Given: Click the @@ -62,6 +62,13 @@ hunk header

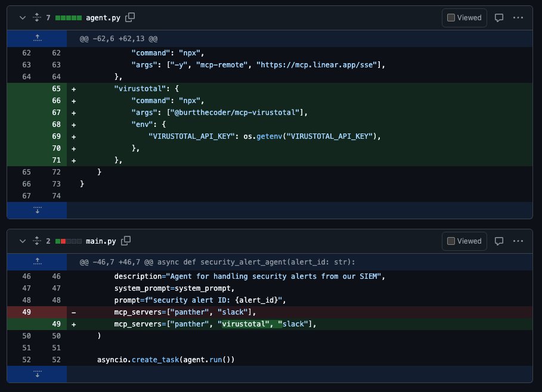Looking at the screenshot, I should click(x=119, y=39).
